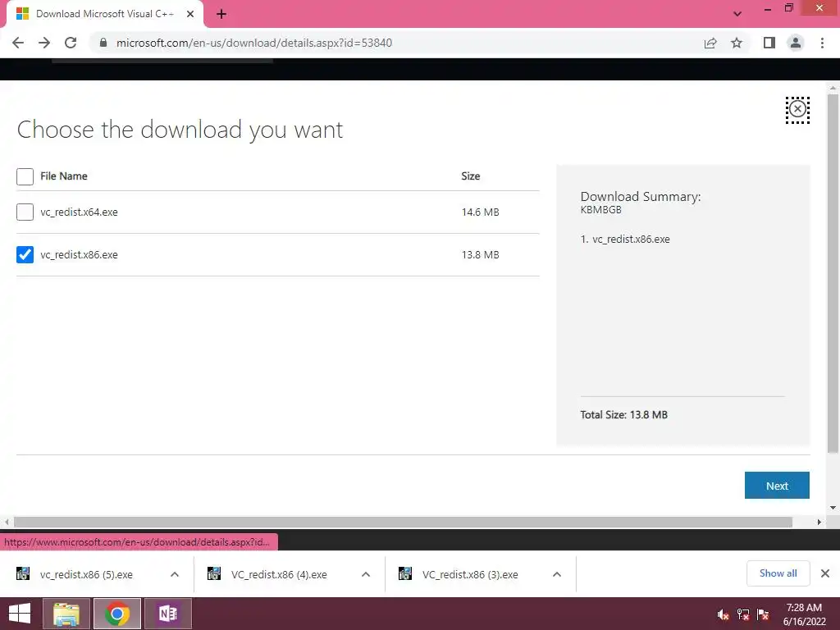Open the tab search dropdown arrow

(737, 14)
